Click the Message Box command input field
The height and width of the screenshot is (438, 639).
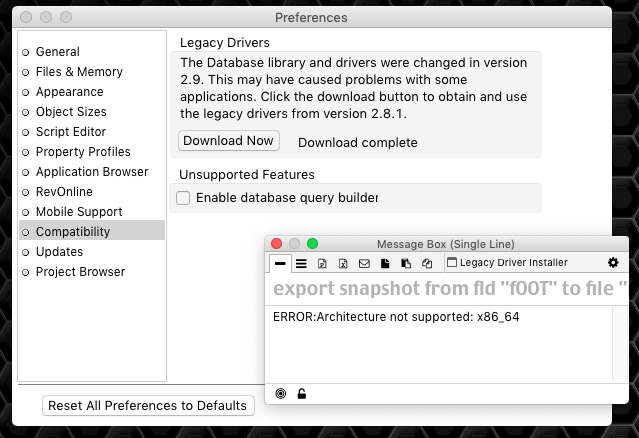447,288
